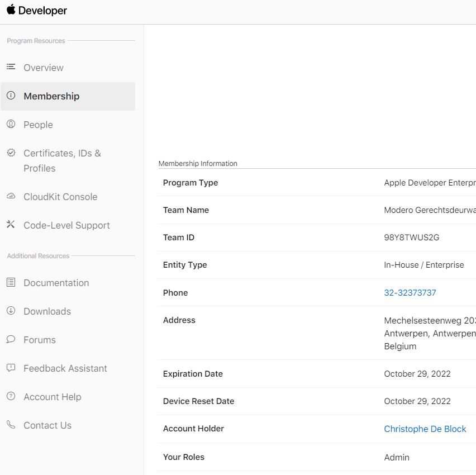Image resolution: width=476 pixels, height=475 pixels.
Task: Click the Membership Information heading
Action: (198, 164)
